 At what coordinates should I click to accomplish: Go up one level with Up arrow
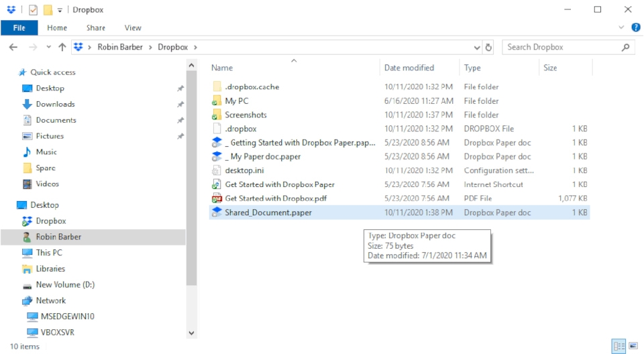click(62, 47)
